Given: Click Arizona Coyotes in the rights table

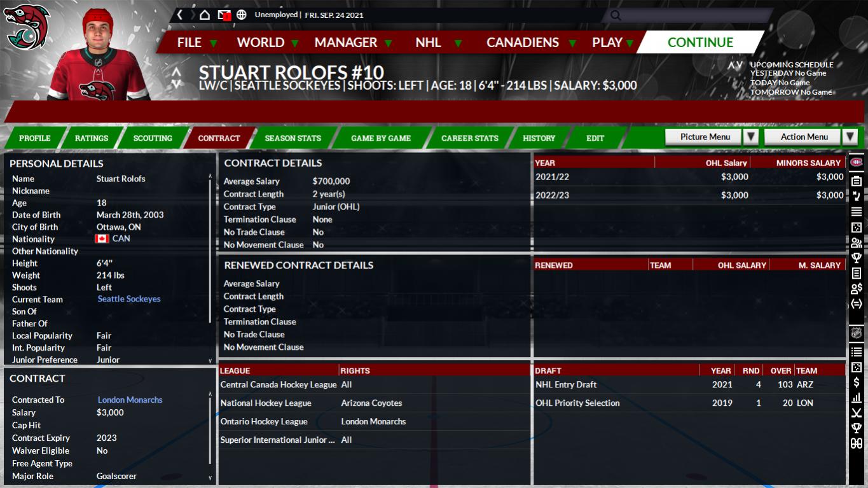Looking at the screenshot, I should click(x=371, y=403).
